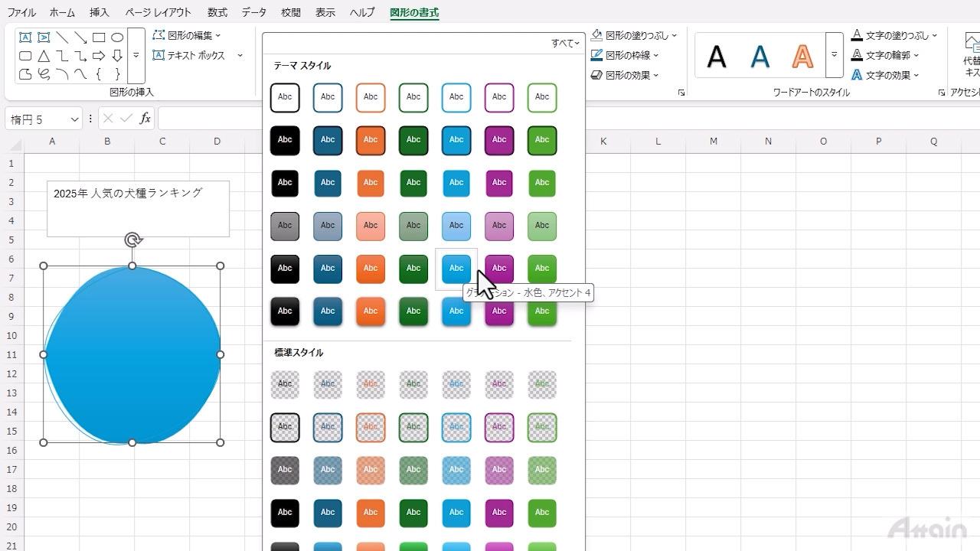Select the triangle shape
The height and width of the screenshot is (551, 980).
[x=44, y=56]
